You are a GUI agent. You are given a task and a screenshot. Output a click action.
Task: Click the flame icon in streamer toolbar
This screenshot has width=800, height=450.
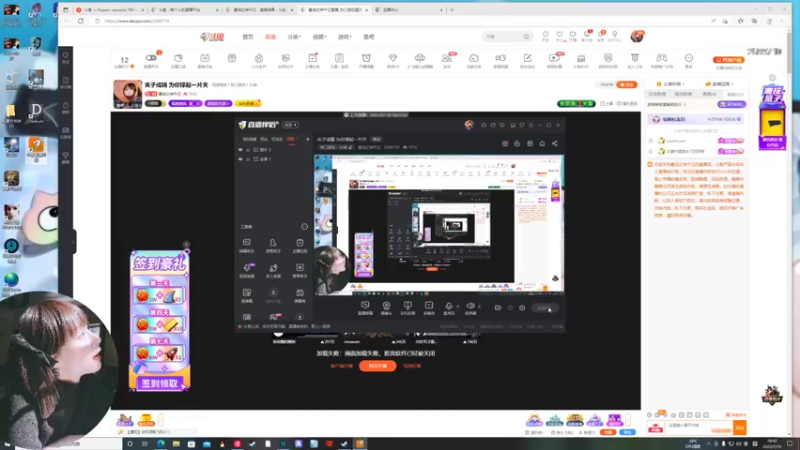click(x=259, y=58)
